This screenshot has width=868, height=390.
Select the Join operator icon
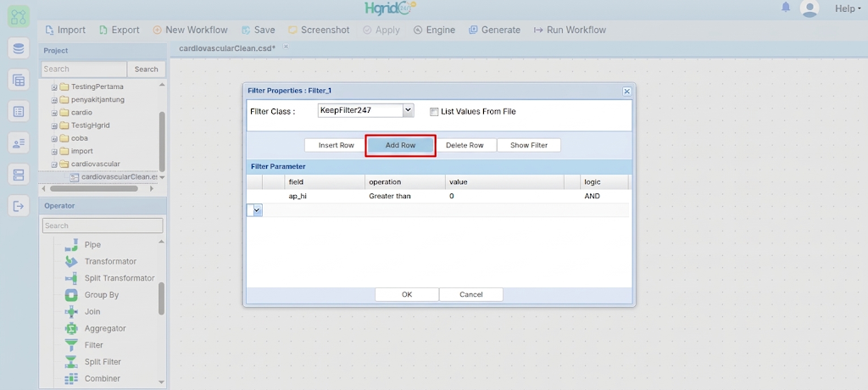tap(71, 312)
